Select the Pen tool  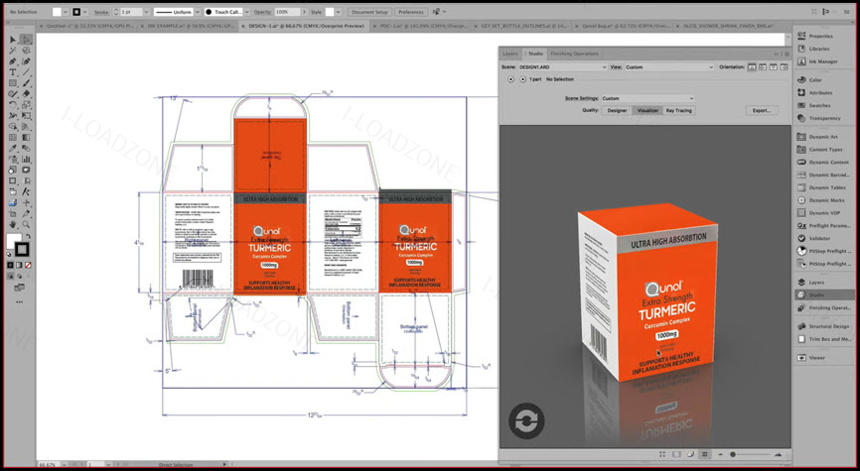point(13,61)
